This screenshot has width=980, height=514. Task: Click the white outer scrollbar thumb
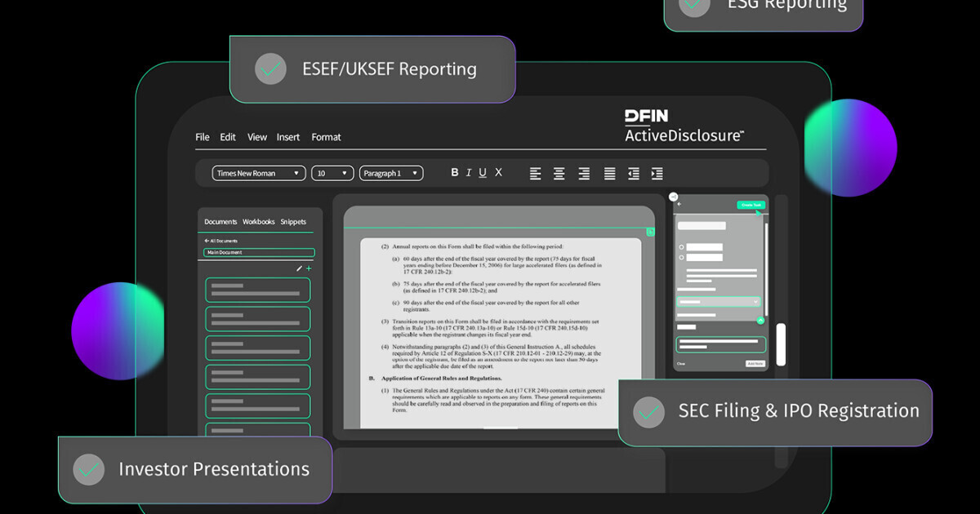point(781,344)
